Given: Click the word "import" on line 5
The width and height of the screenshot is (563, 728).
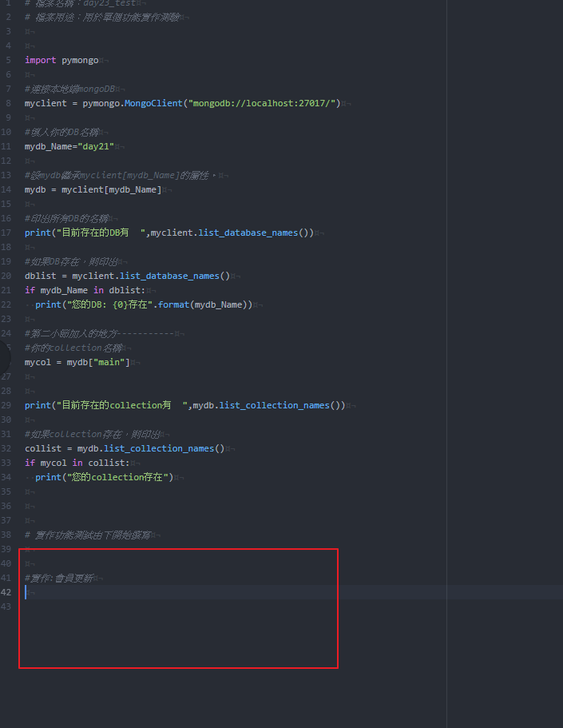Looking at the screenshot, I should pos(41,60).
